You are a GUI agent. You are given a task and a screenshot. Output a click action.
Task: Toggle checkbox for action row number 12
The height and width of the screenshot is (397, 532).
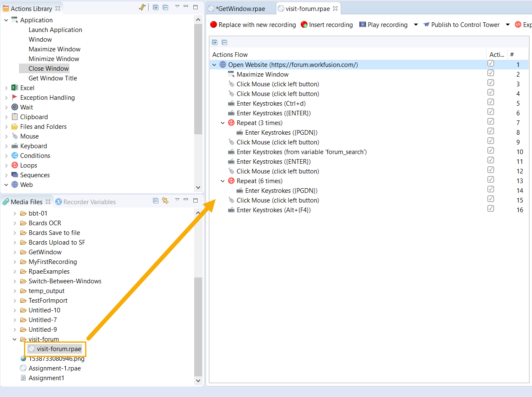491,170
